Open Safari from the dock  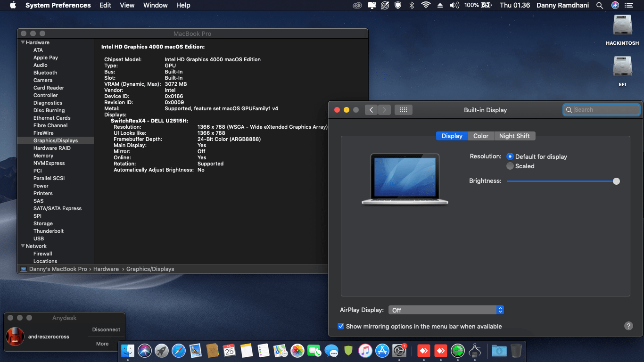[179, 351]
